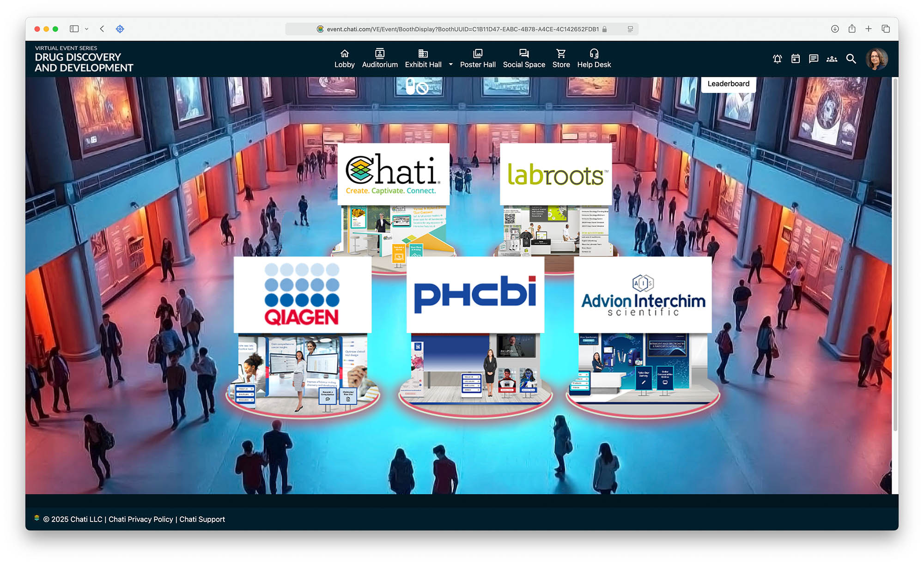Switch to the Auditorium menu item

(x=379, y=59)
